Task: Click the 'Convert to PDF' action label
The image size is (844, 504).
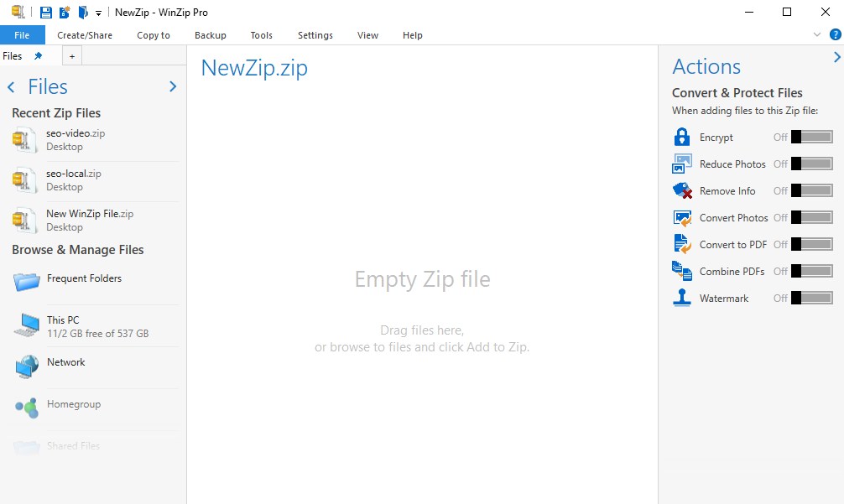Action: [x=733, y=245]
